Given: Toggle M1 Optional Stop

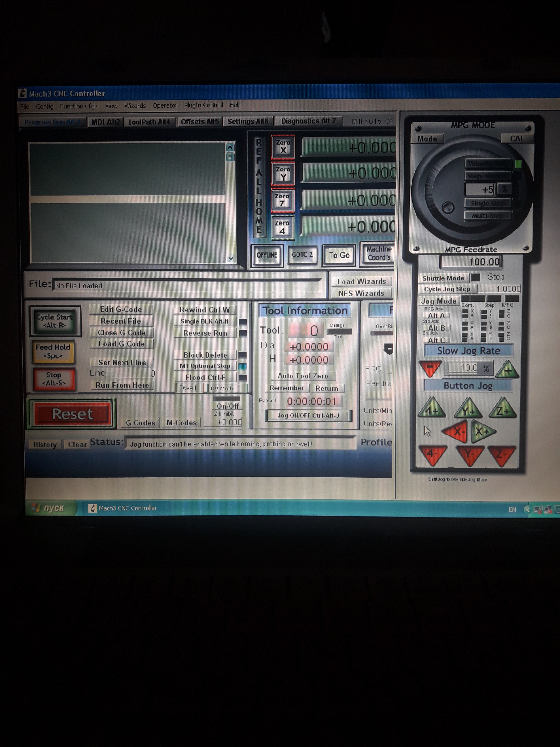Looking at the screenshot, I should pyautogui.click(x=205, y=366).
